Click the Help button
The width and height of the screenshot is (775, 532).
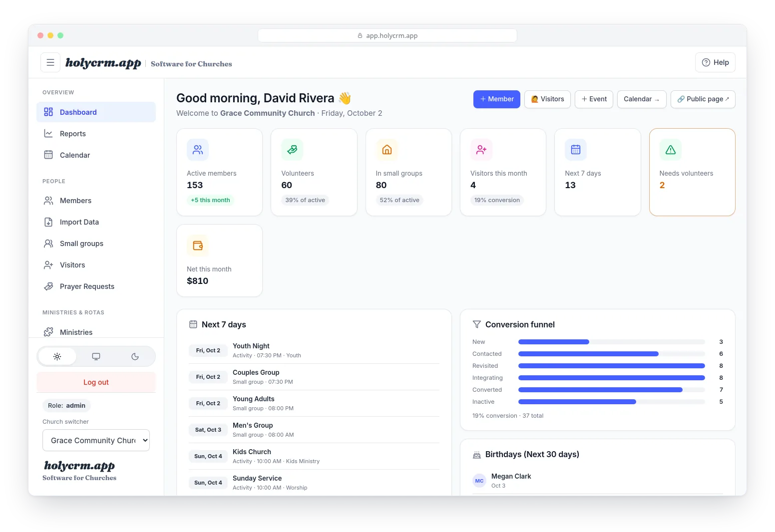tap(715, 62)
